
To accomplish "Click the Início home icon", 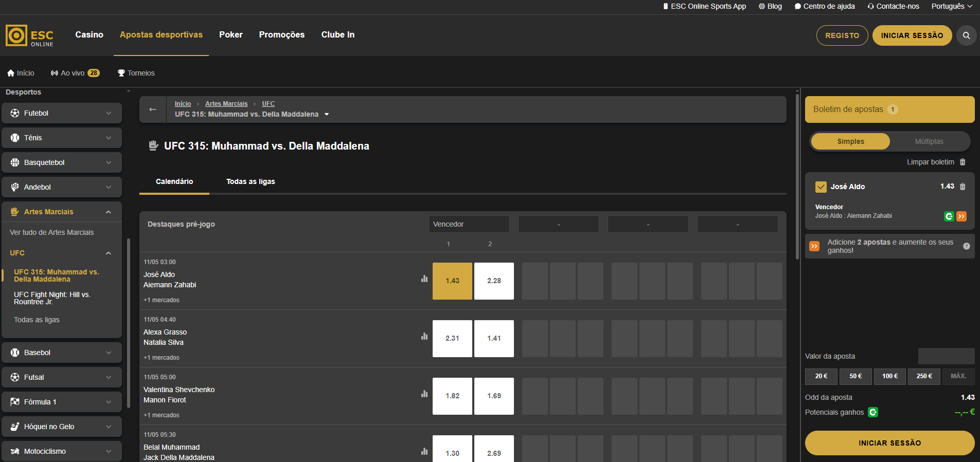I will [11, 73].
